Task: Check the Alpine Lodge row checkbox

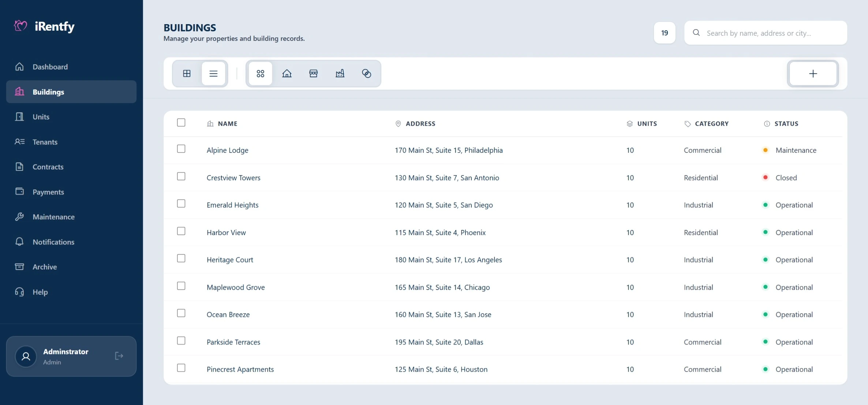Action: 181,149
